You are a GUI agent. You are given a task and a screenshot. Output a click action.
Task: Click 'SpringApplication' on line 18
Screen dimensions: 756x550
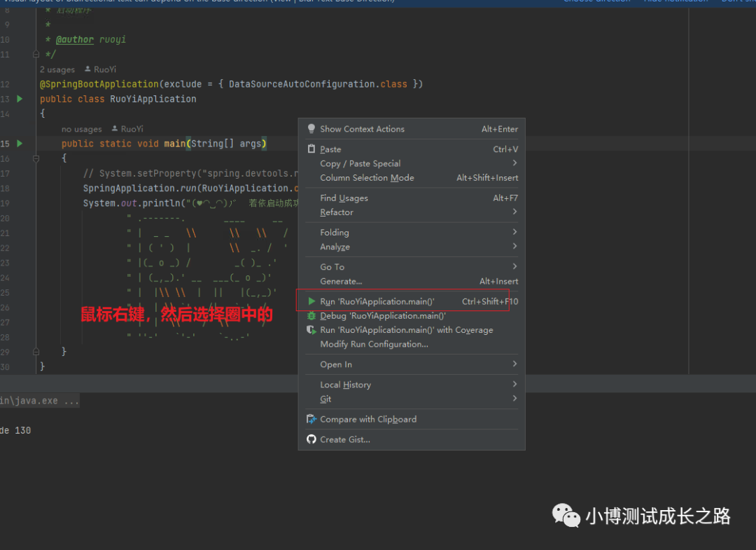[x=129, y=188]
